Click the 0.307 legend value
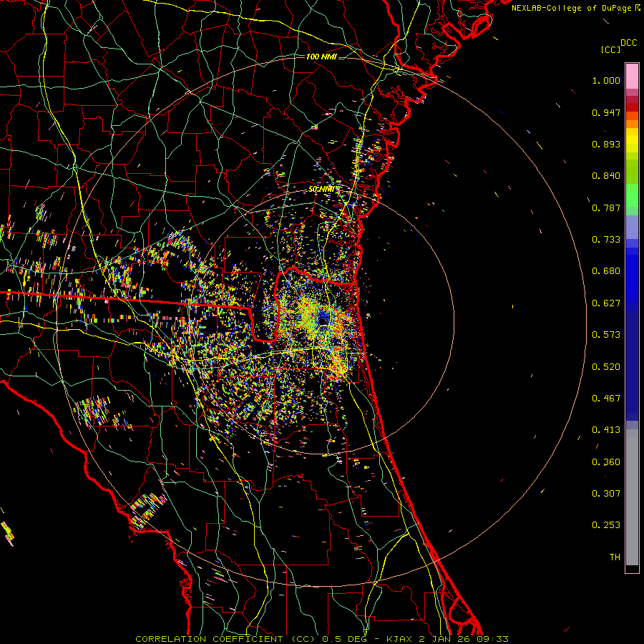The image size is (644, 644). point(606,494)
